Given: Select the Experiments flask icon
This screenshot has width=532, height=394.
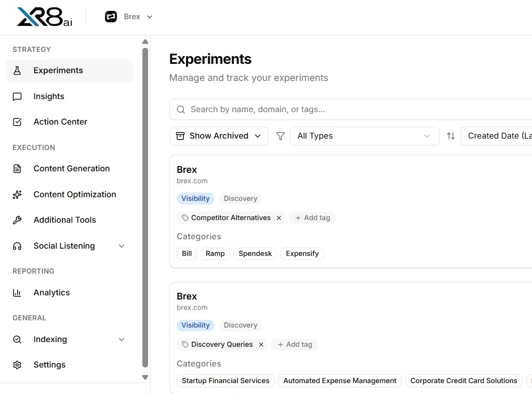Looking at the screenshot, I should click(17, 70).
